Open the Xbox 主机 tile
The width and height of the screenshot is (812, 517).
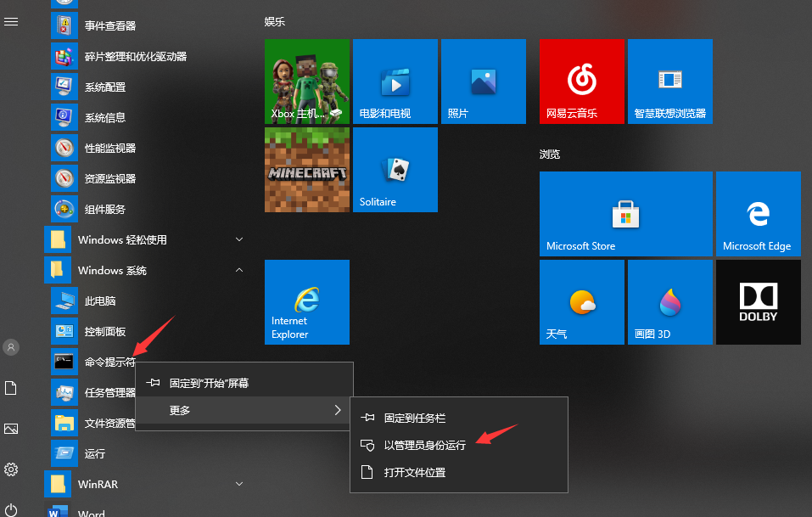tap(307, 81)
